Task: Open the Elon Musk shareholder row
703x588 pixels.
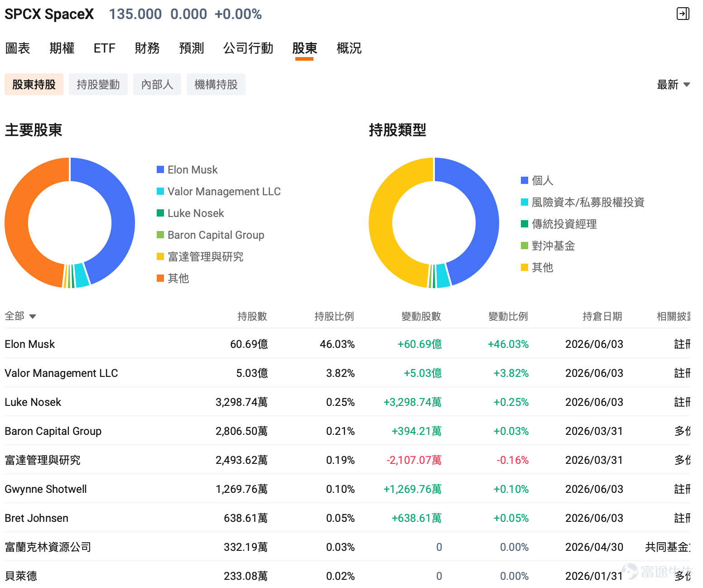Action: 347,344
